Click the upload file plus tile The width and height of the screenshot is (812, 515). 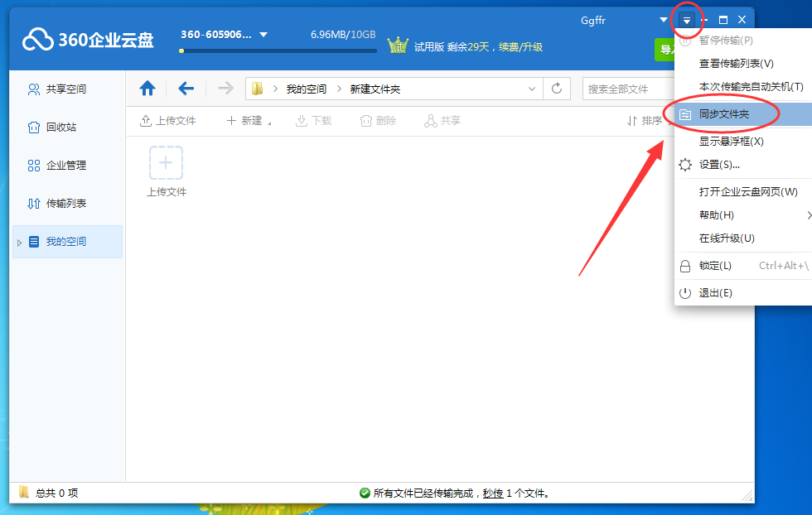click(x=166, y=163)
